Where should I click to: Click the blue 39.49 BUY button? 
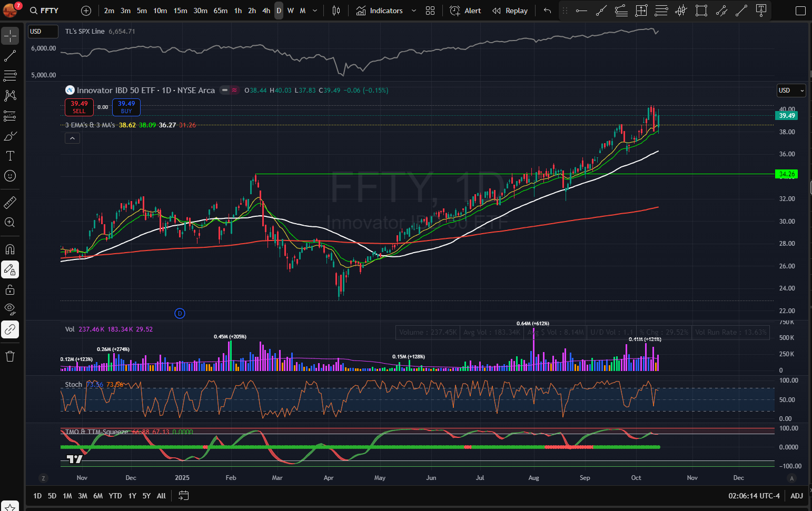click(x=126, y=107)
